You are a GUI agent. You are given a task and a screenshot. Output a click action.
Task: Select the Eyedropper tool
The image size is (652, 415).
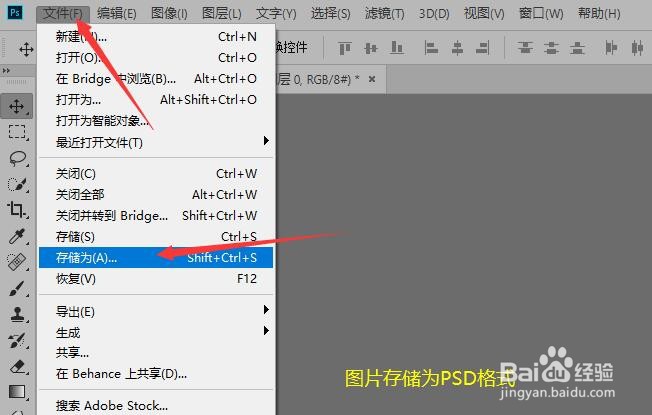[x=17, y=236]
